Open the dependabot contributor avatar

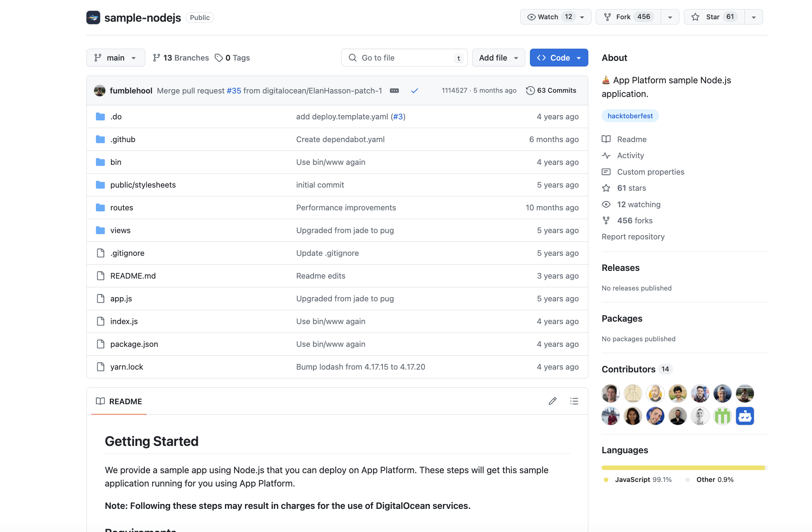click(x=745, y=416)
